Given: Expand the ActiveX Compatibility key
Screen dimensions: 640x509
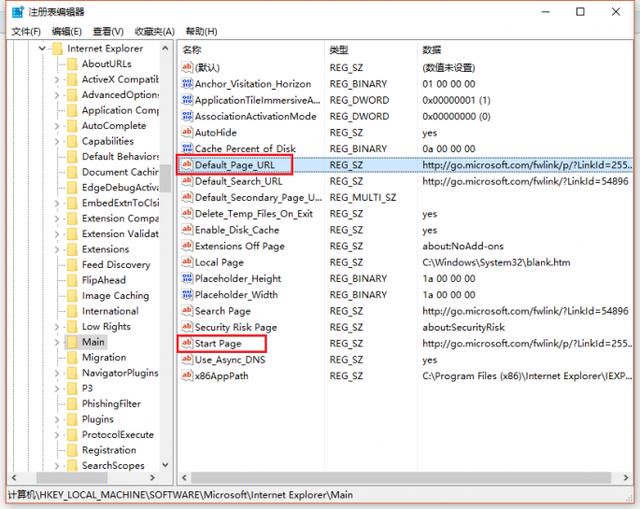Looking at the screenshot, I should [57, 80].
